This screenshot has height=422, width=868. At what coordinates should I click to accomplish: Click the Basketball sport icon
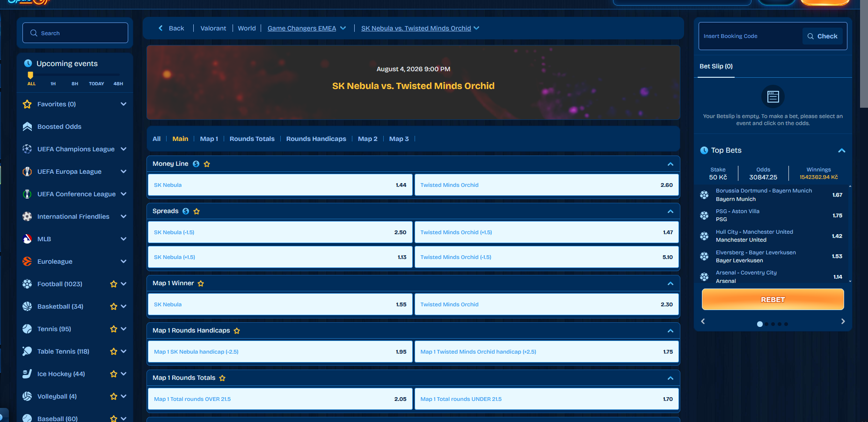click(x=27, y=306)
